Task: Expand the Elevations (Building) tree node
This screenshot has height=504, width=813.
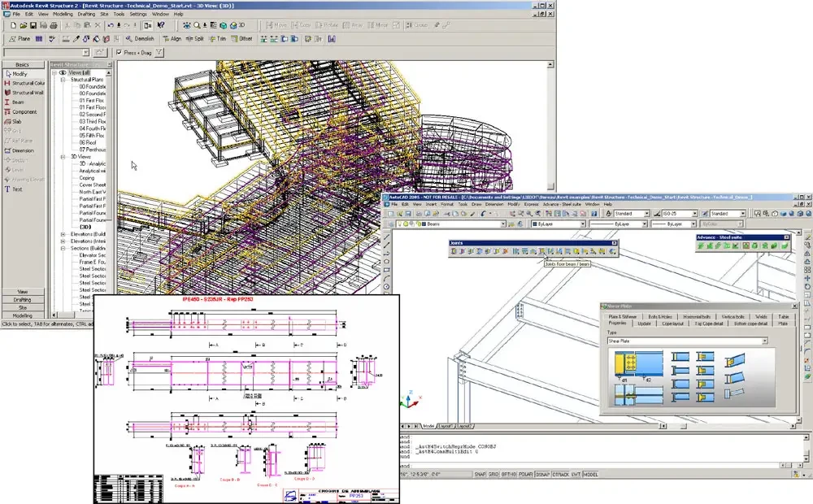Action: click(x=63, y=234)
